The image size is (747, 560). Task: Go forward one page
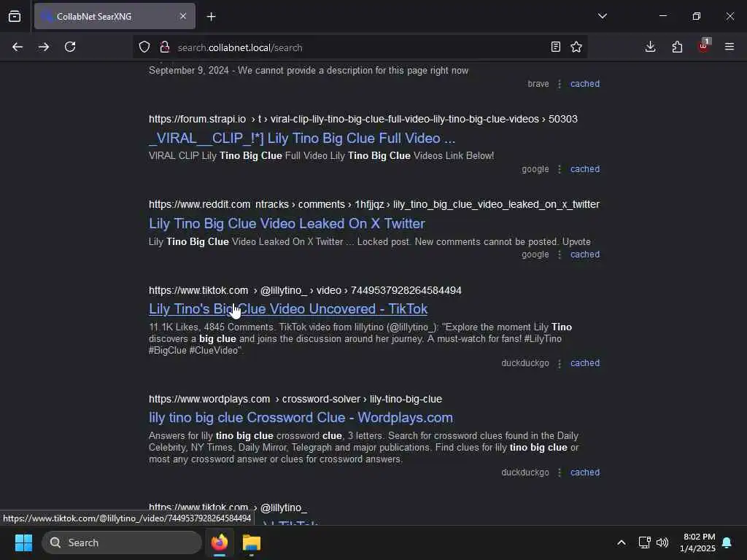(x=44, y=47)
